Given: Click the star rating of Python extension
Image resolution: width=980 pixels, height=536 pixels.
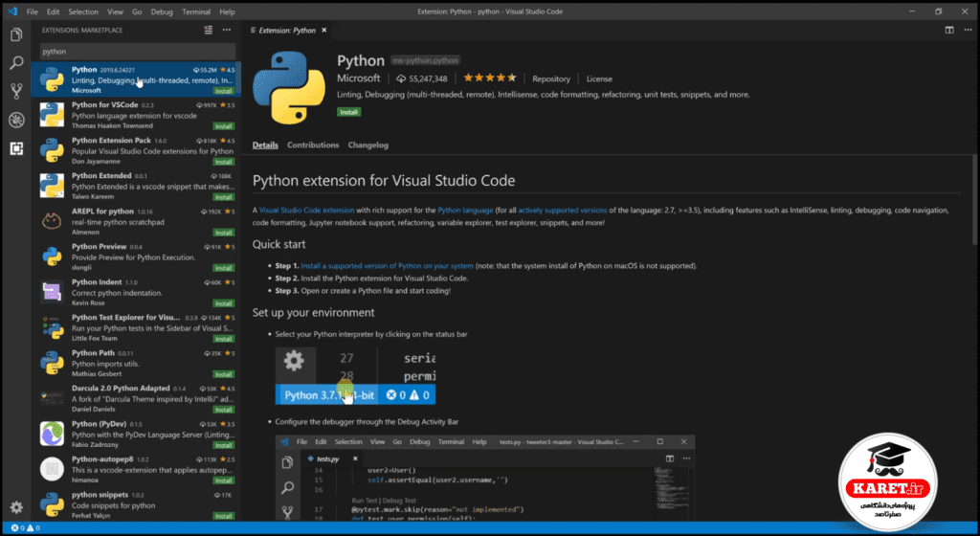Looking at the screenshot, I should [x=490, y=78].
